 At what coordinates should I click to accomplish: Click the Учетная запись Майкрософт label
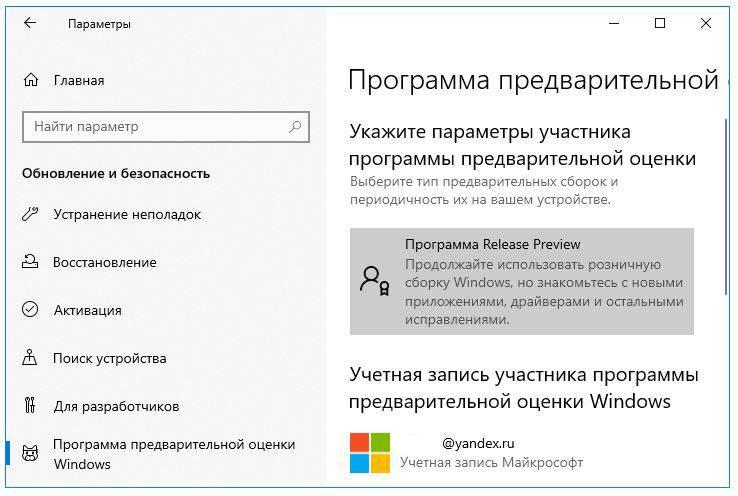point(491,463)
